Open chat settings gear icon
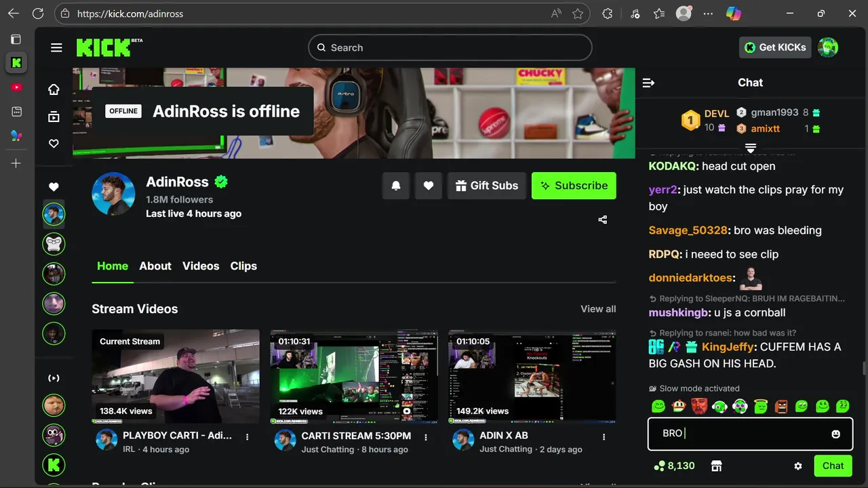 pos(798,466)
